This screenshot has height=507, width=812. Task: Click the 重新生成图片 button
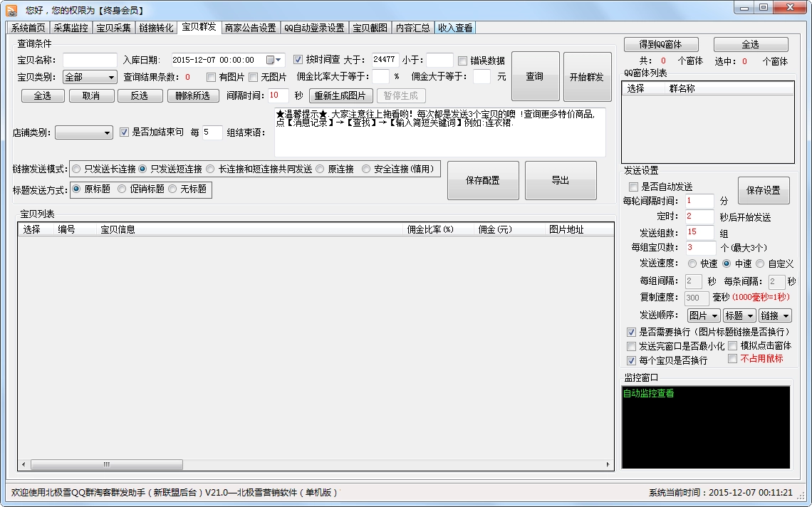coord(341,95)
